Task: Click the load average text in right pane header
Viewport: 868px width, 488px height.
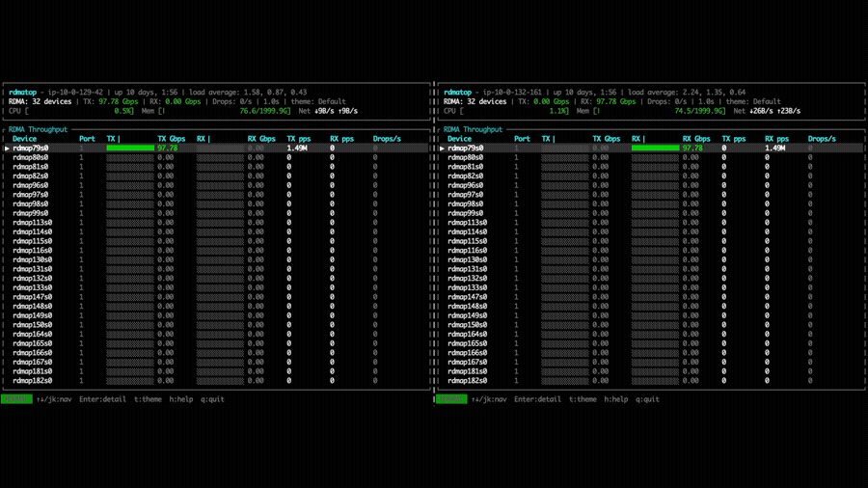Action: [687, 93]
